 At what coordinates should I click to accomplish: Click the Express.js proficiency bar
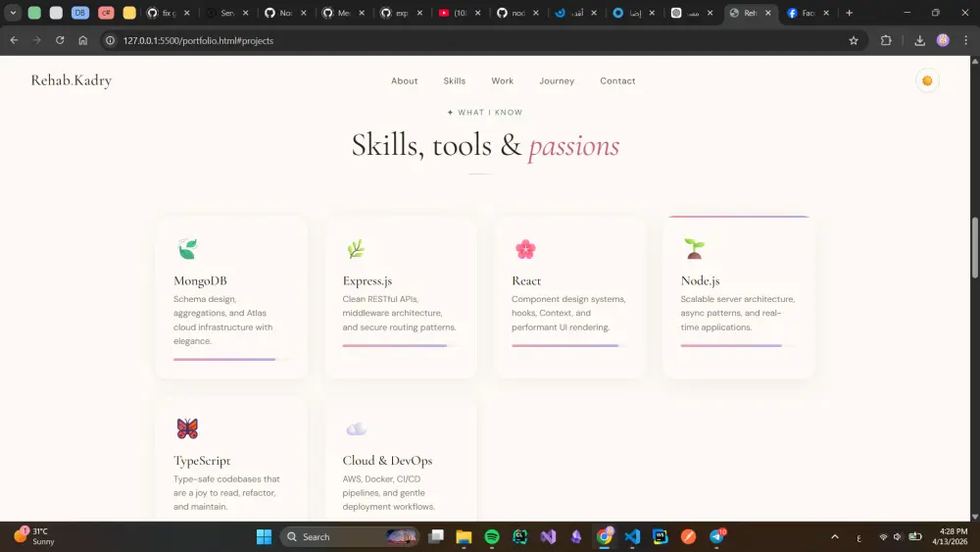[x=401, y=346]
